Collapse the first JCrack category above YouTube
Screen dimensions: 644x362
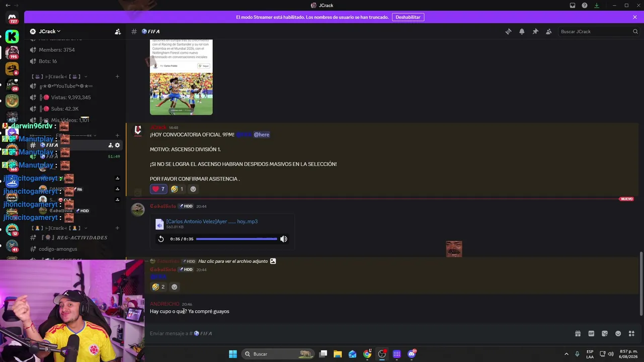click(x=59, y=76)
